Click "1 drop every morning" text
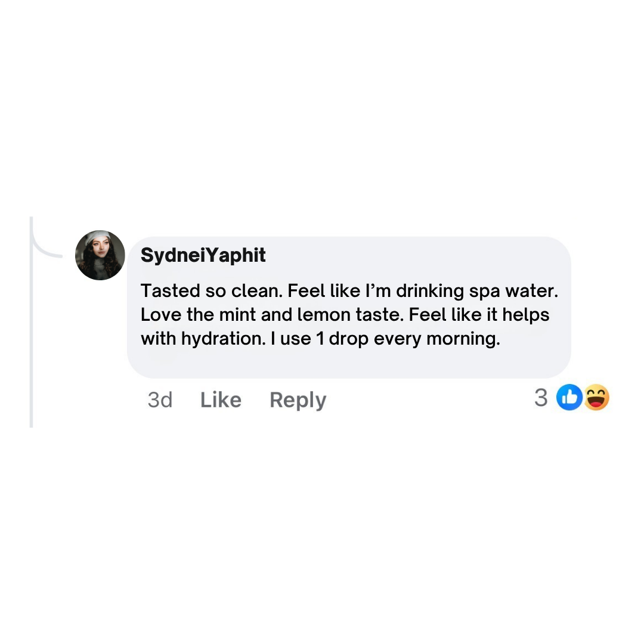644x644 pixels. pos(405,339)
